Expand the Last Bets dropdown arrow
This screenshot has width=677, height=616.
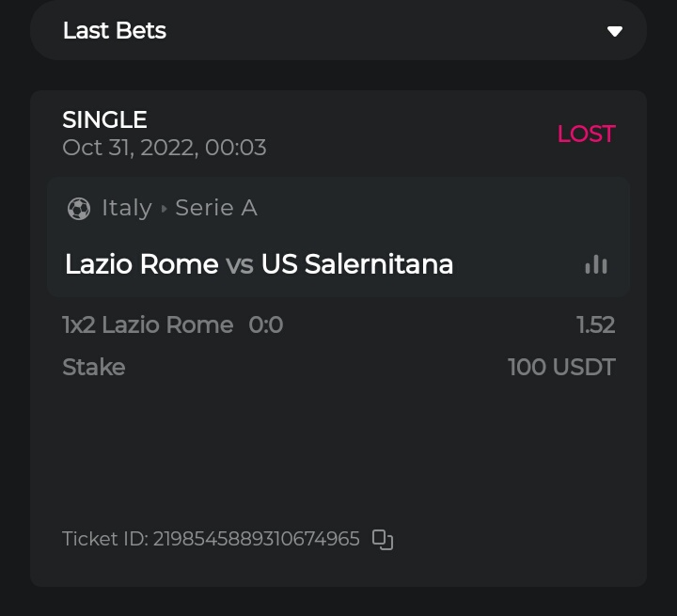(615, 31)
